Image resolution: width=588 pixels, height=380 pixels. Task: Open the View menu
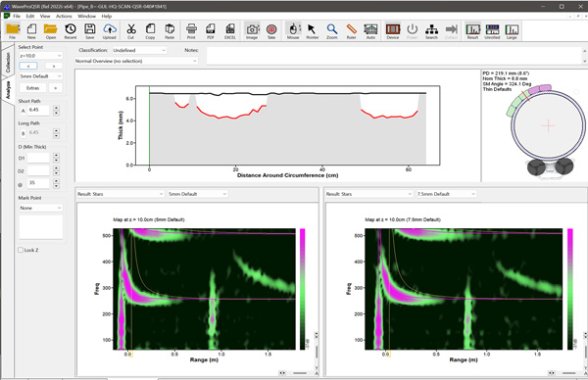(45, 16)
